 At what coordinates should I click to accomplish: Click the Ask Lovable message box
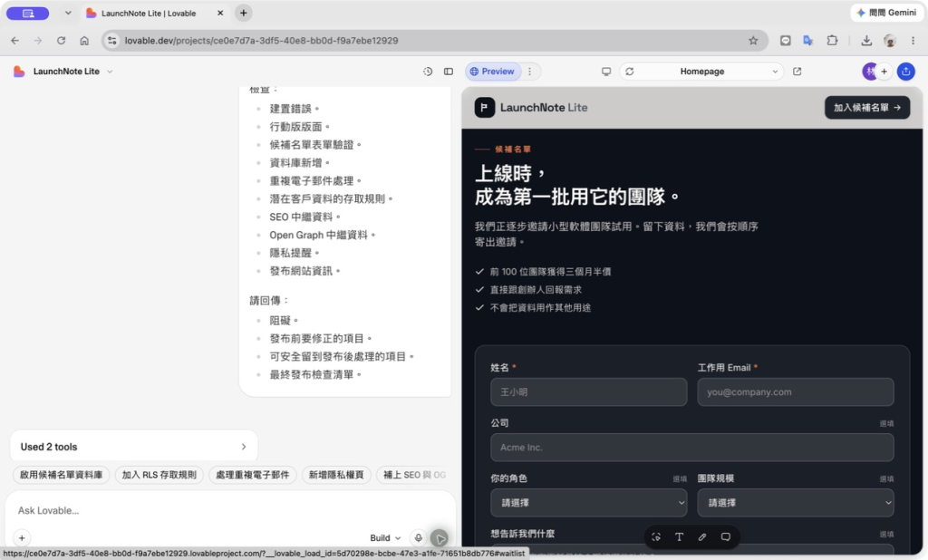pyautogui.click(x=231, y=510)
